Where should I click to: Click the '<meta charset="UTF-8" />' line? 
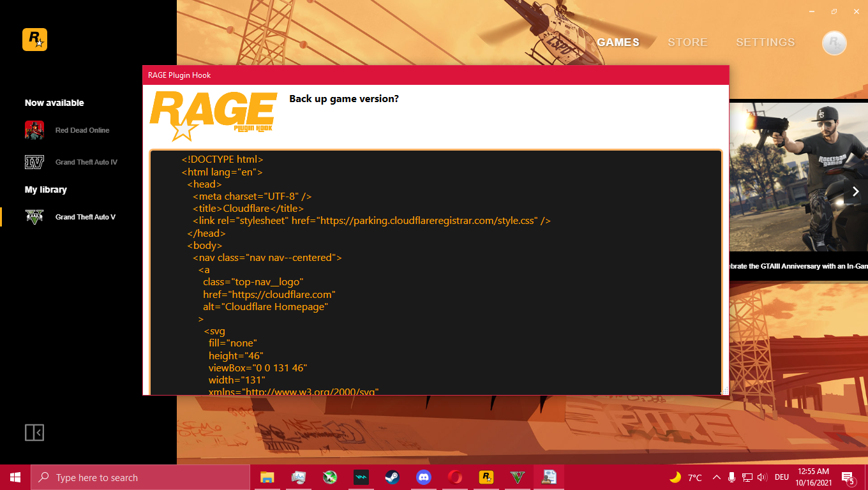tap(252, 197)
